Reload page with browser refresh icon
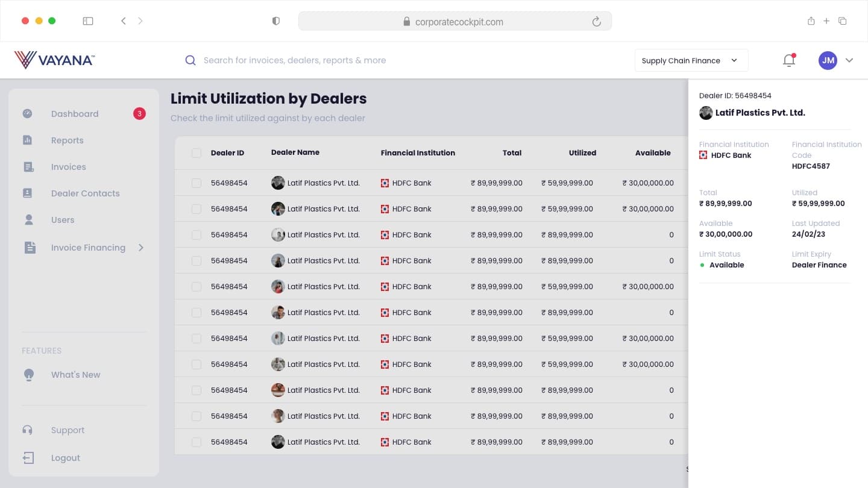 (x=597, y=22)
